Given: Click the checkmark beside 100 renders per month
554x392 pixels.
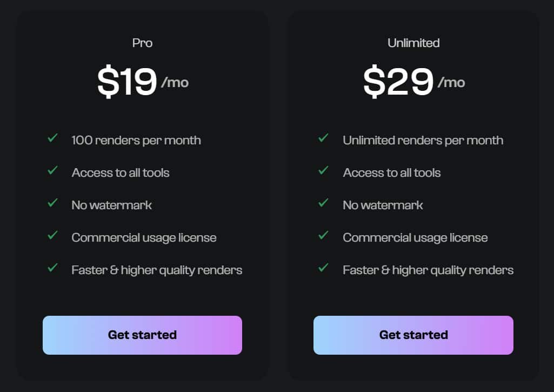Looking at the screenshot, I should pos(52,138).
